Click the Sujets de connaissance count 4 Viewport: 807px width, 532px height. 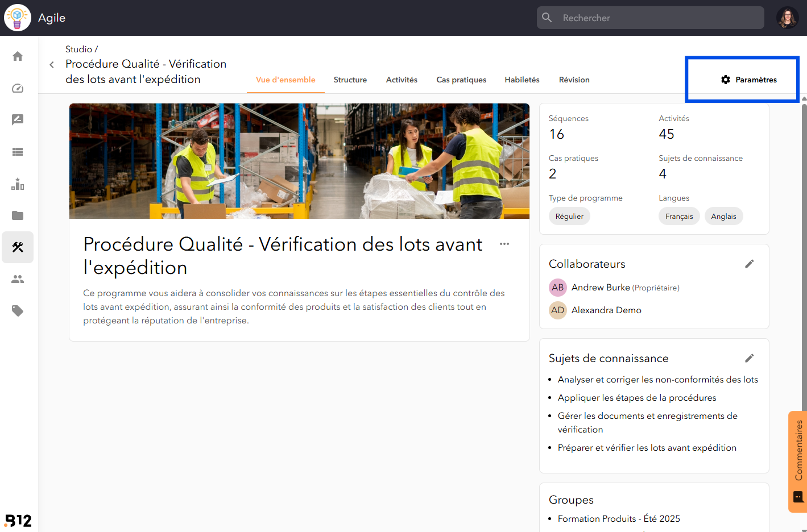tap(663, 174)
